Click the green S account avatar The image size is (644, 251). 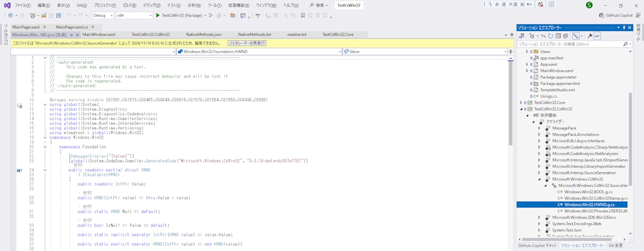tap(589, 5)
